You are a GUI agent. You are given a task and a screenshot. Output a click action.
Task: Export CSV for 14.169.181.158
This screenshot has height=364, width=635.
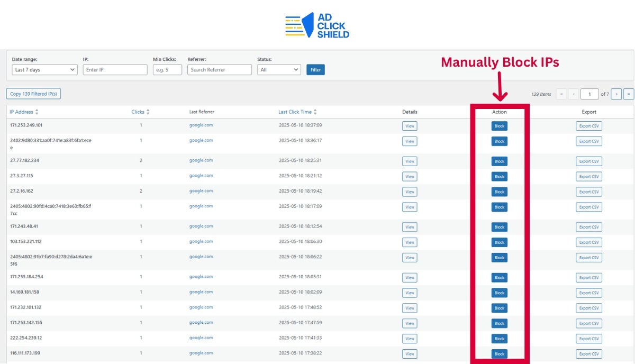(589, 293)
